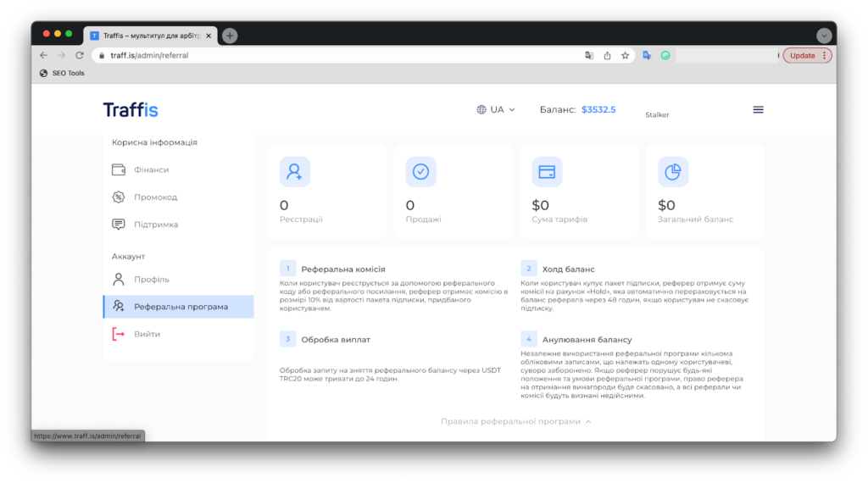Click the traff.is address bar field
Viewport: 868px width, 483px height.
point(339,56)
